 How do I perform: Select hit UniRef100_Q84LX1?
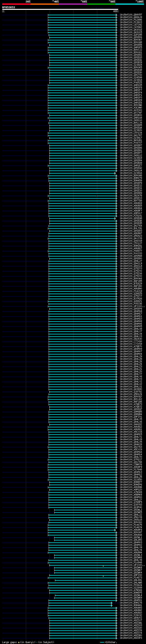tap(131, 387)
